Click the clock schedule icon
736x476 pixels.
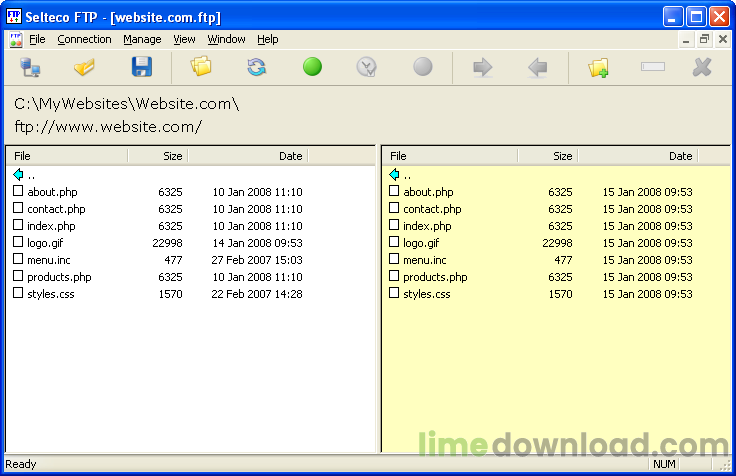coord(367,67)
